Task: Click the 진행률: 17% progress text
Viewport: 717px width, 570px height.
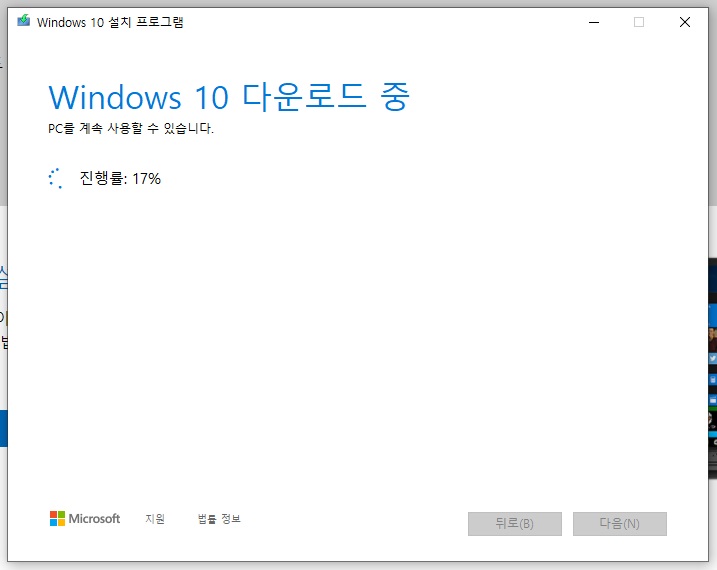Action: (x=120, y=178)
